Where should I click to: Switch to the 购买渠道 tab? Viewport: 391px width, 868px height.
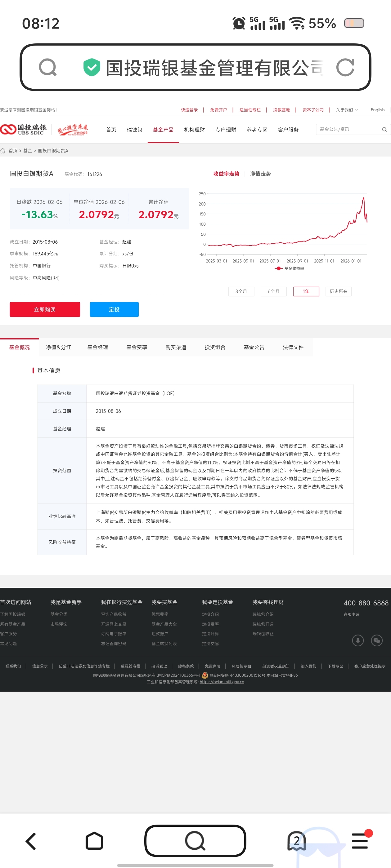pyautogui.click(x=176, y=348)
